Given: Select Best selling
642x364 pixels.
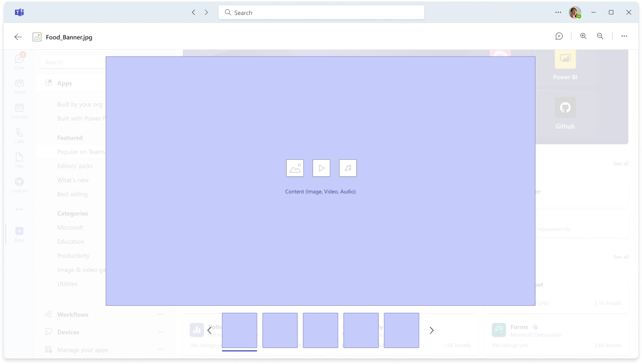Looking at the screenshot, I should pos(72,194).
